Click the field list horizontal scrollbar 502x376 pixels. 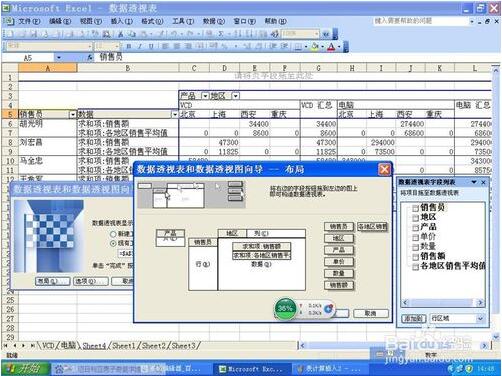[443, 303]
